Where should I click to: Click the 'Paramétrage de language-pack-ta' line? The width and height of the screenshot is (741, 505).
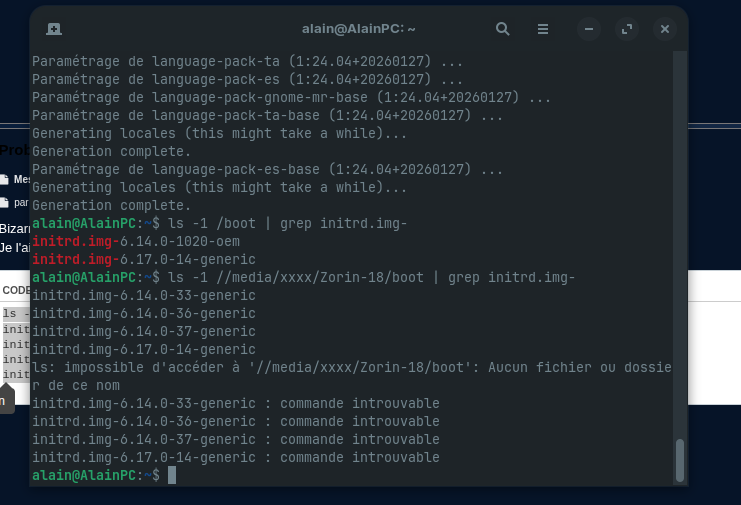(x=247, y=61)
